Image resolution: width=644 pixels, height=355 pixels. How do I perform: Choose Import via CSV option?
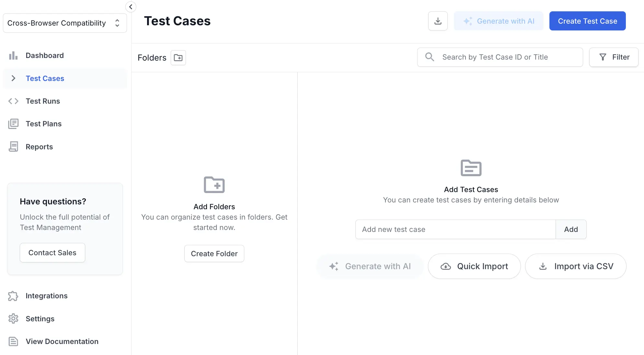coord(575,266)
